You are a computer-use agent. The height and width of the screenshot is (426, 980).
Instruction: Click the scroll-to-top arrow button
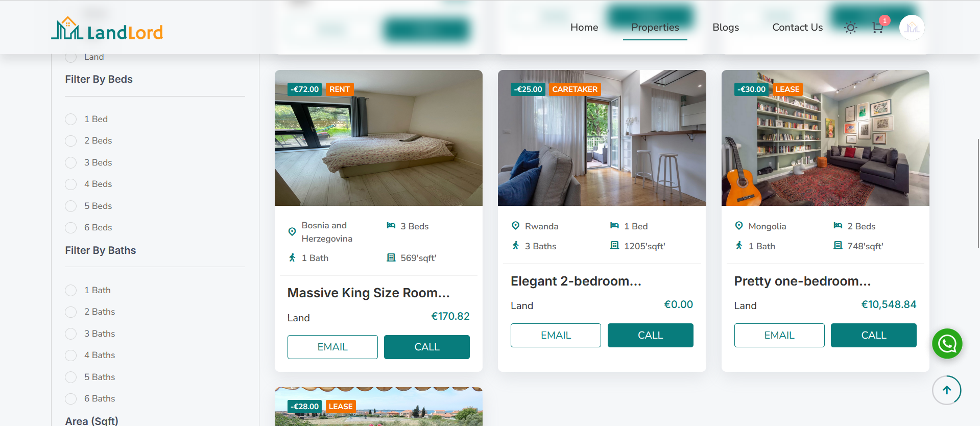click(x=946, y=390)
